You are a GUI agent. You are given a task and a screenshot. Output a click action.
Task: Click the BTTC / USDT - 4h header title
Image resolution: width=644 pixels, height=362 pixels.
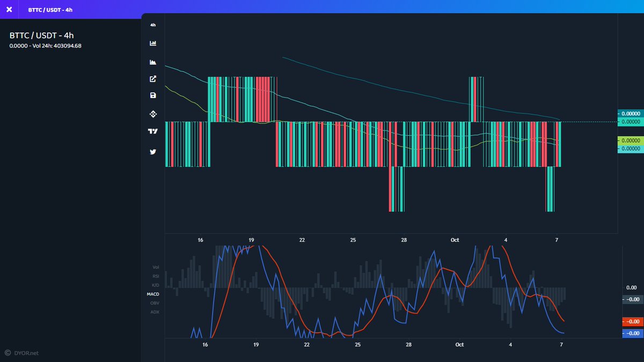click(x=41, y=35)
